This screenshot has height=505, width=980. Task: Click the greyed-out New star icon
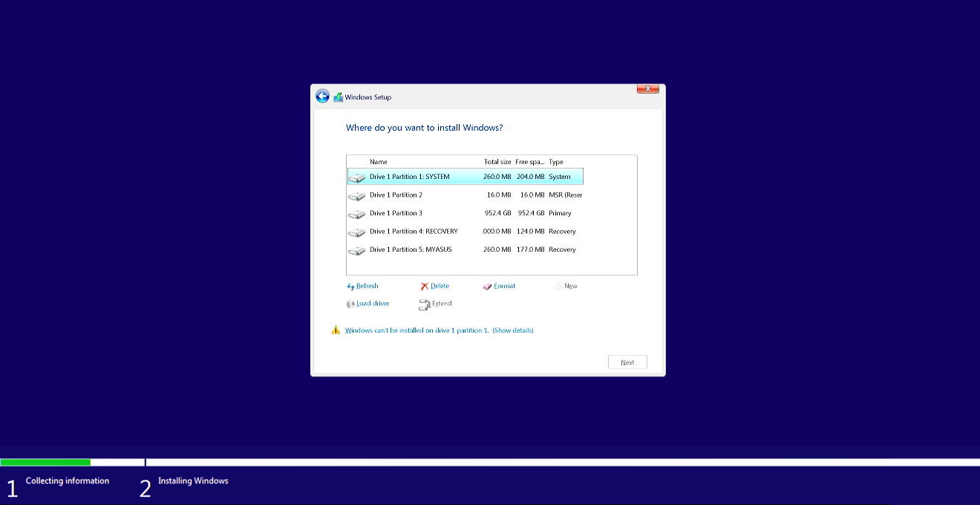point(559,286)
